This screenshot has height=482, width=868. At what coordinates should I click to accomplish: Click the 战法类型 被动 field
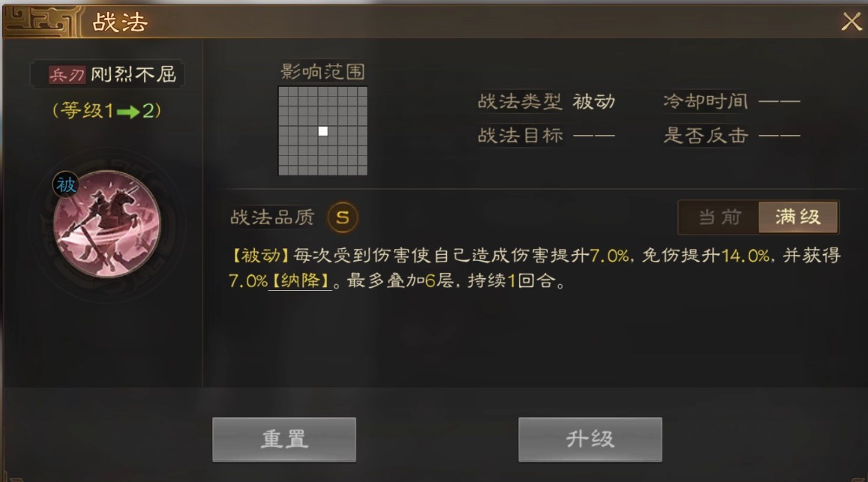546,102
